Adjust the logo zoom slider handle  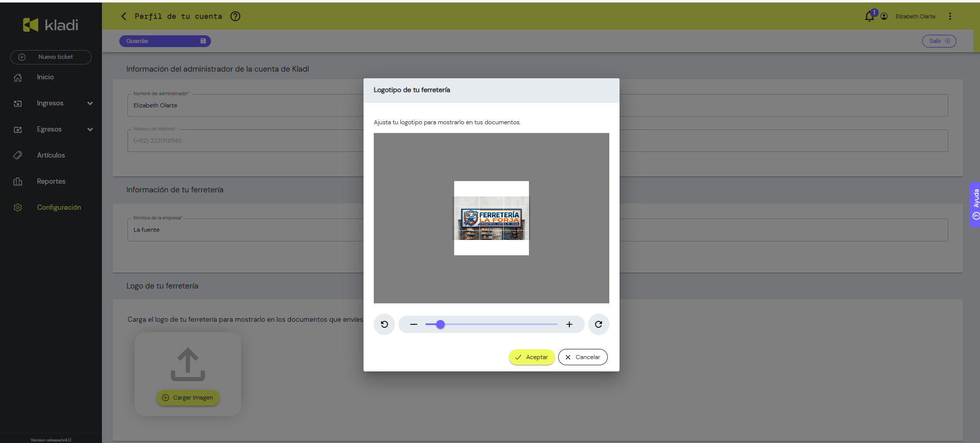pyautogui.click(x=440, y=324)
